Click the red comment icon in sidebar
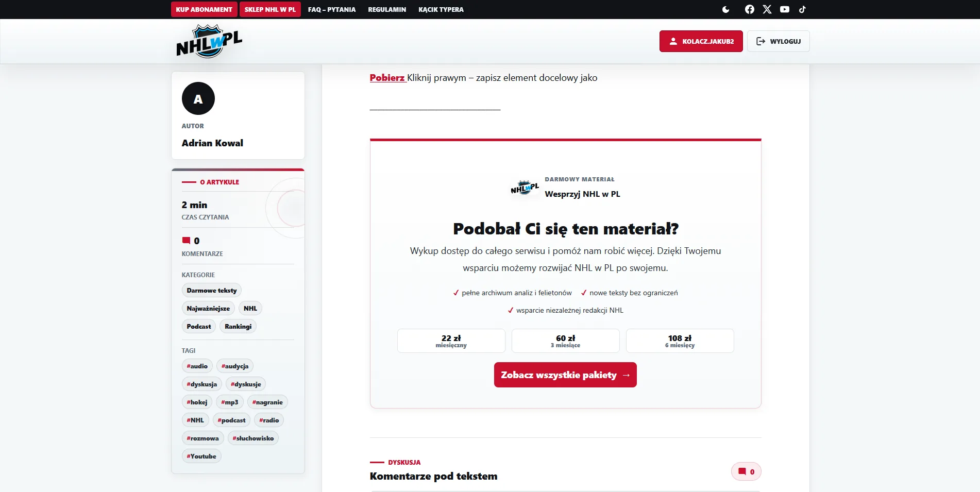 [x=186, y=241]
